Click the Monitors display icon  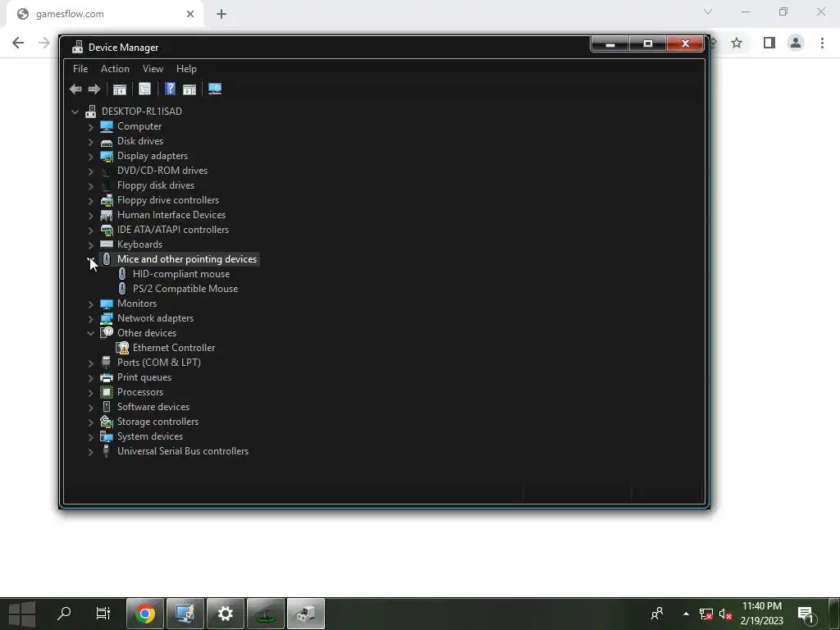click(107, 304)
